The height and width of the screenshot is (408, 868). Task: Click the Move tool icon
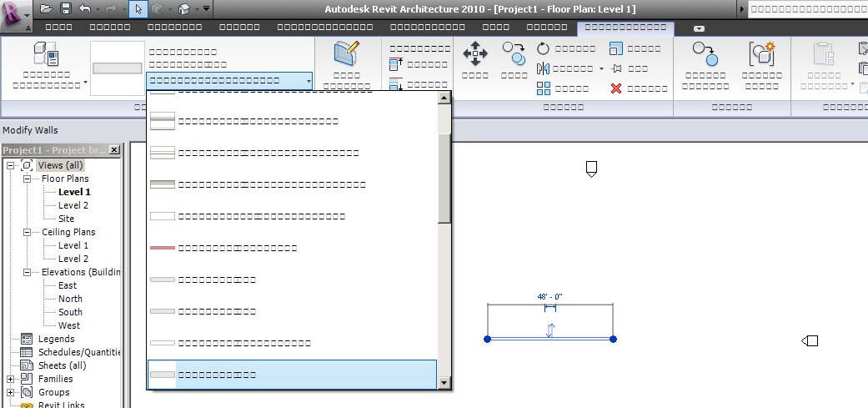475,55
